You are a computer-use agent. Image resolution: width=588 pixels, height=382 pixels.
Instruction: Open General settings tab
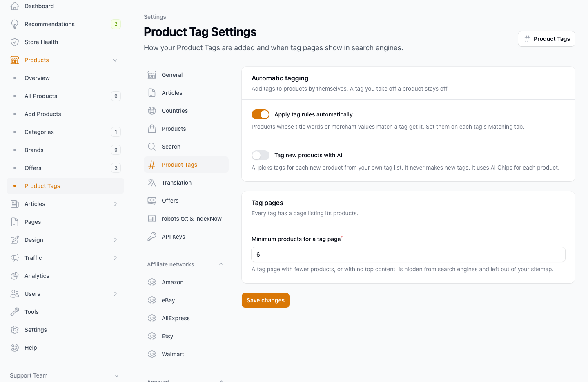[x=186, y=75]
